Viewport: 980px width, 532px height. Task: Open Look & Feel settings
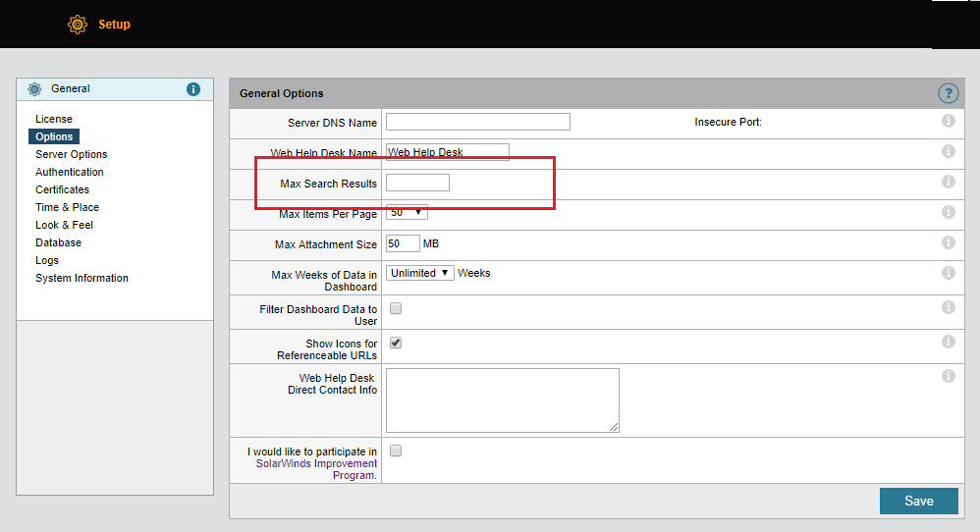64,225
